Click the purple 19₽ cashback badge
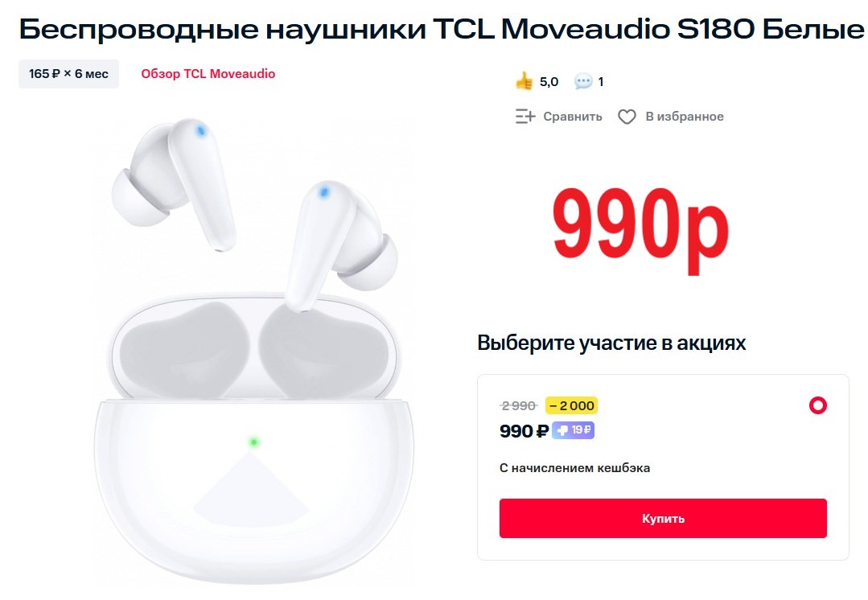 coord(573,430)
